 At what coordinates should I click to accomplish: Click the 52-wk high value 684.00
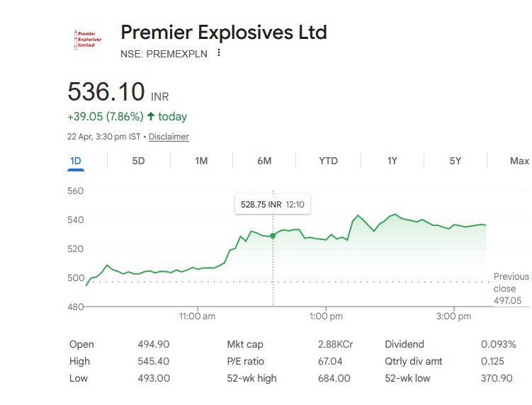coord(334,378)
